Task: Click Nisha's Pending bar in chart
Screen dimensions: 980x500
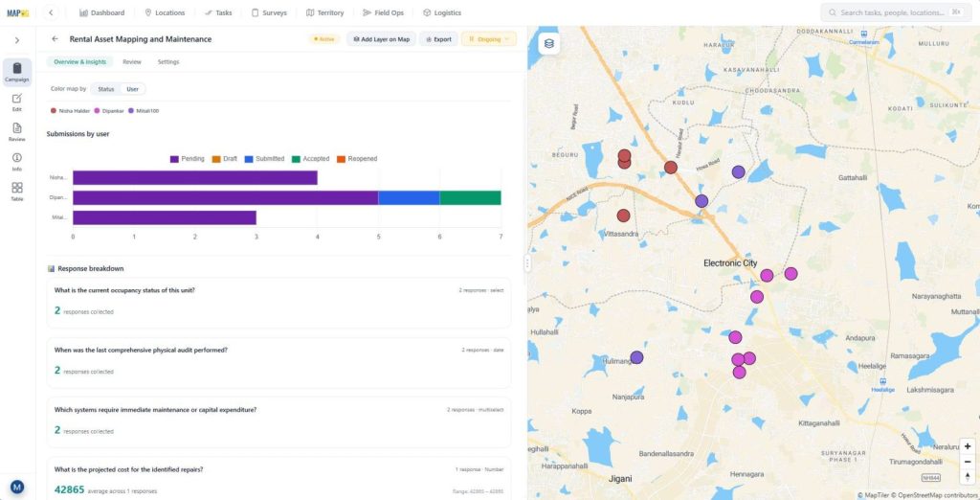Action: [195, 178]
